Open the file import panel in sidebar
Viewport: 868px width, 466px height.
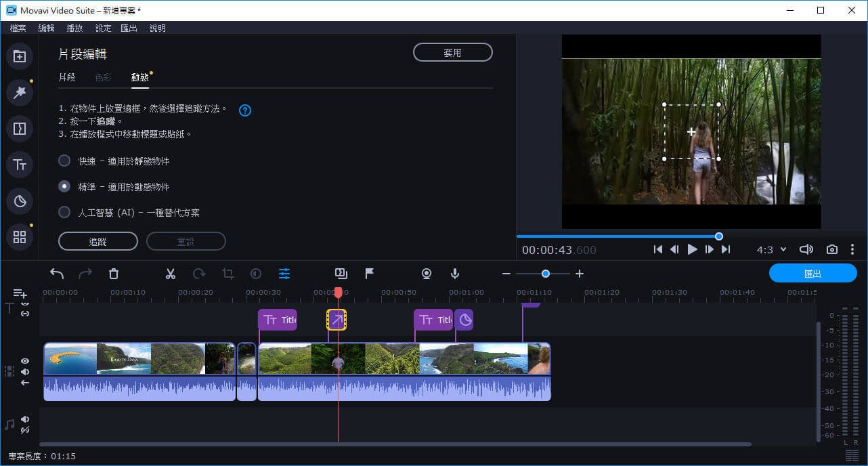pyautogui.click(x=20, y=56)
